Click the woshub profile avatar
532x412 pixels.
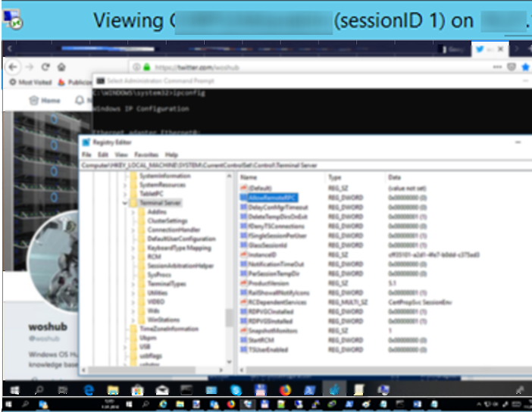[53, 261]
